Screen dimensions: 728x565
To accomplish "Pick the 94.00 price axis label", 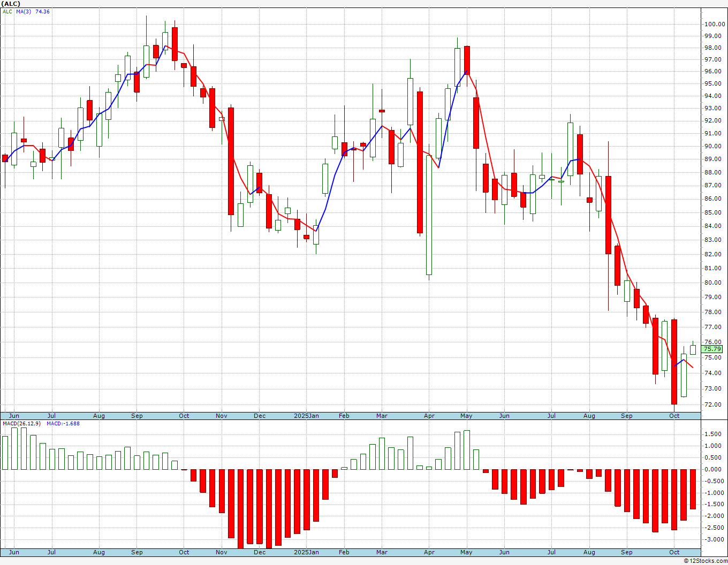I will [712, 96].
